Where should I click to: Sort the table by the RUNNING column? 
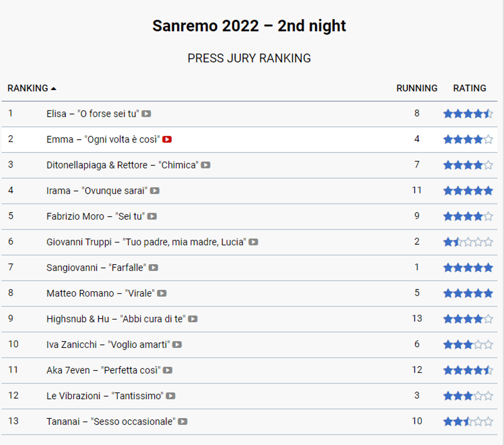(x=417, y=88)
